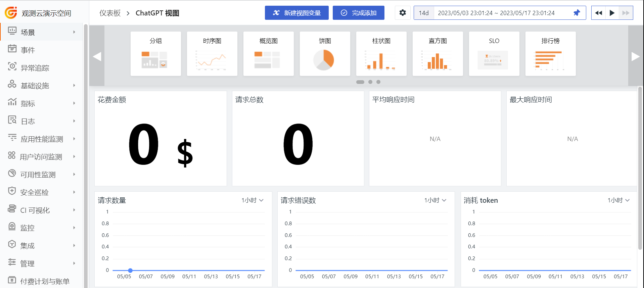Open the 安全巡检 shield icon

(12, 191)
